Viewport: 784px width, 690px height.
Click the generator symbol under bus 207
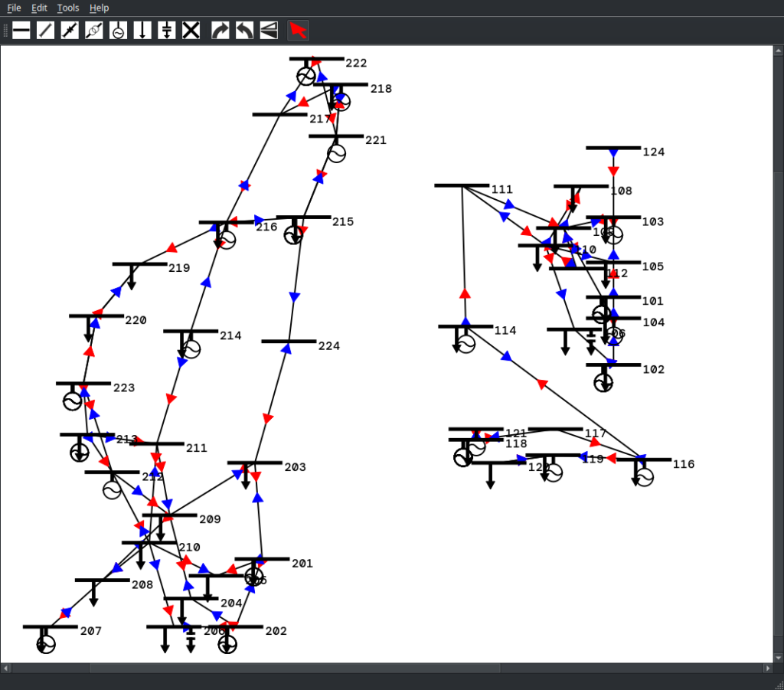pyautogui.click(x=46, y=644)
